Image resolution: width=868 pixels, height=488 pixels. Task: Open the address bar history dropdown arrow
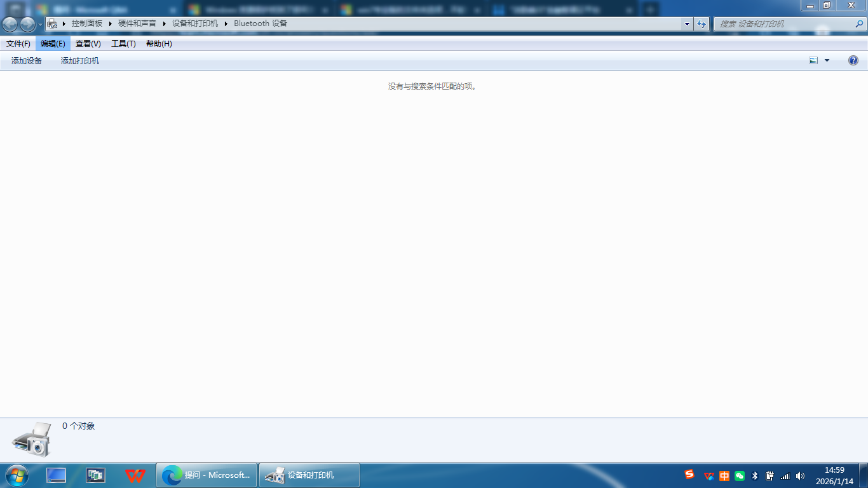click(687, 24)
